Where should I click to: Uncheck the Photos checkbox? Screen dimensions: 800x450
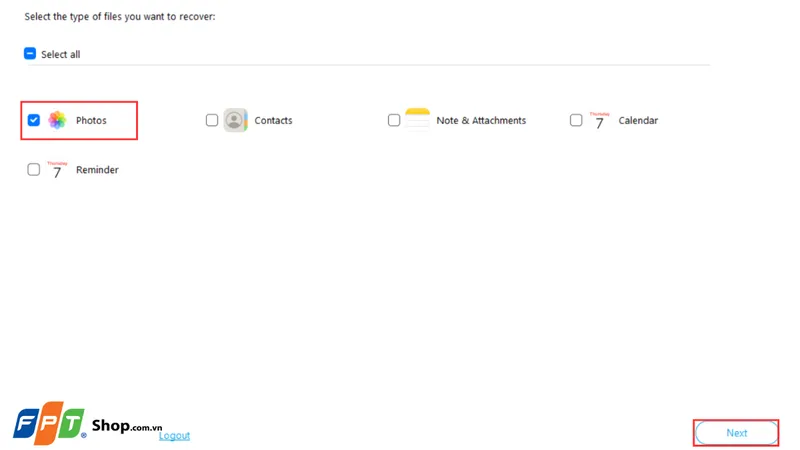point(34,120)
